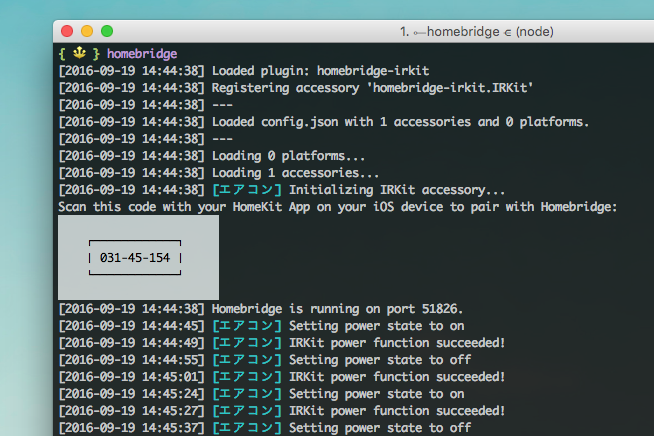
Task: Click the anchor icon in the prompt
Action: (79, 53)
